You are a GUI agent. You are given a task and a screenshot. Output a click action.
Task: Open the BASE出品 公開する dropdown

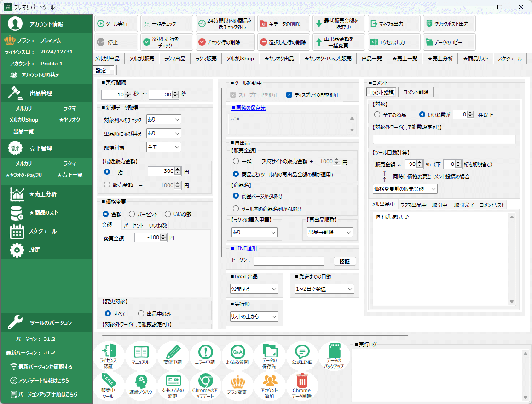254,289
